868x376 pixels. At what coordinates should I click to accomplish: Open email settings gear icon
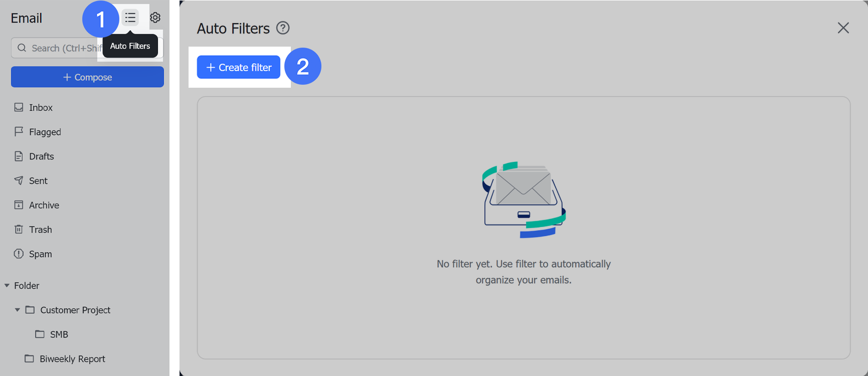point(155,18)
